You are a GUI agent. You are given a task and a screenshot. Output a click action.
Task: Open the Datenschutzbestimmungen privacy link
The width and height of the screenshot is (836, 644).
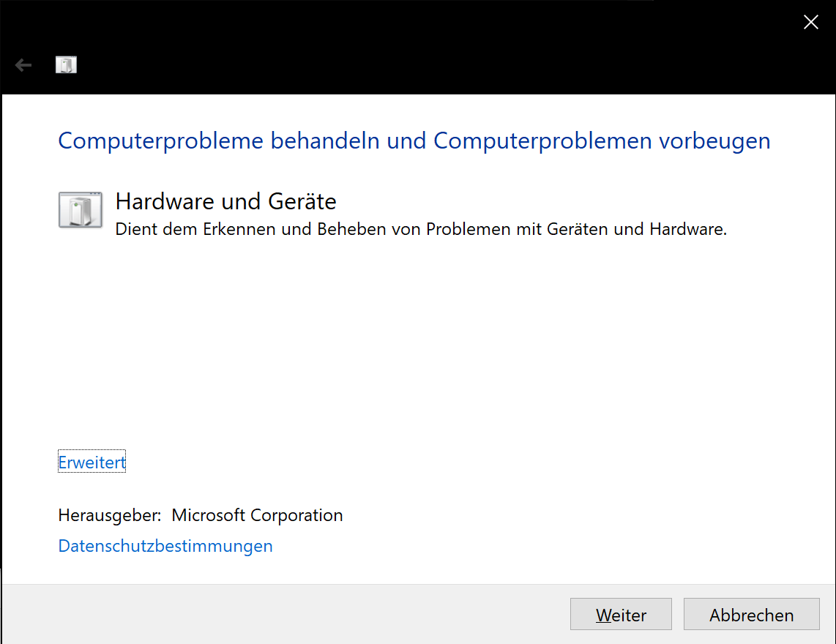[165, 546]
